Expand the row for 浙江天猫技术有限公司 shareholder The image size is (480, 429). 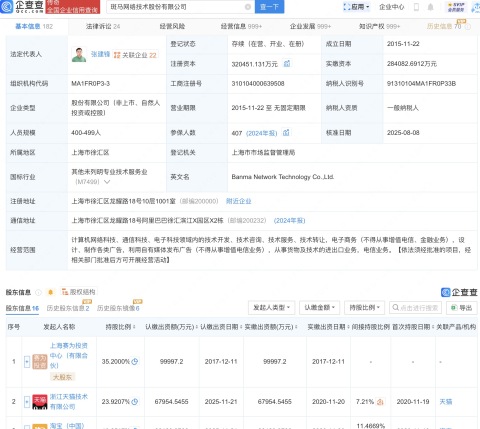27,402
